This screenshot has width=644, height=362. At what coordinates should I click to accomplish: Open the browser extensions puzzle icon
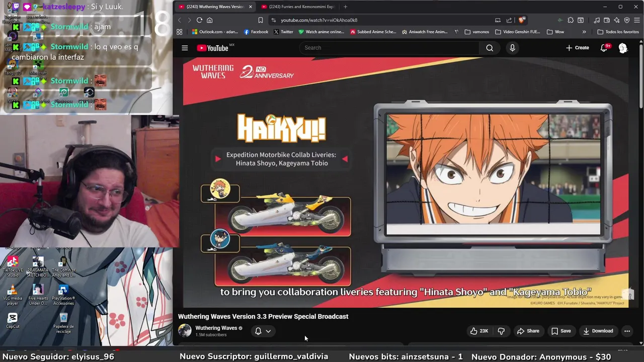tap(571, 20)
